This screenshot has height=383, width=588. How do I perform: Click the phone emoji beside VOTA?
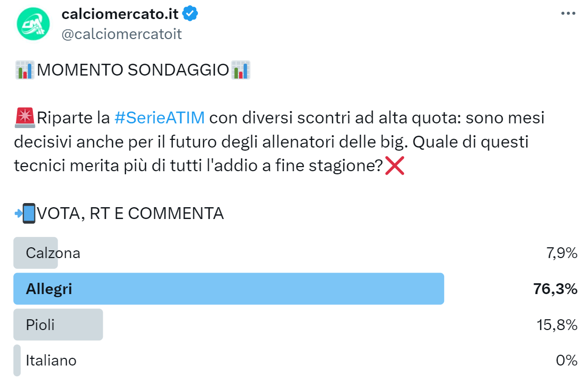(25, 213)
